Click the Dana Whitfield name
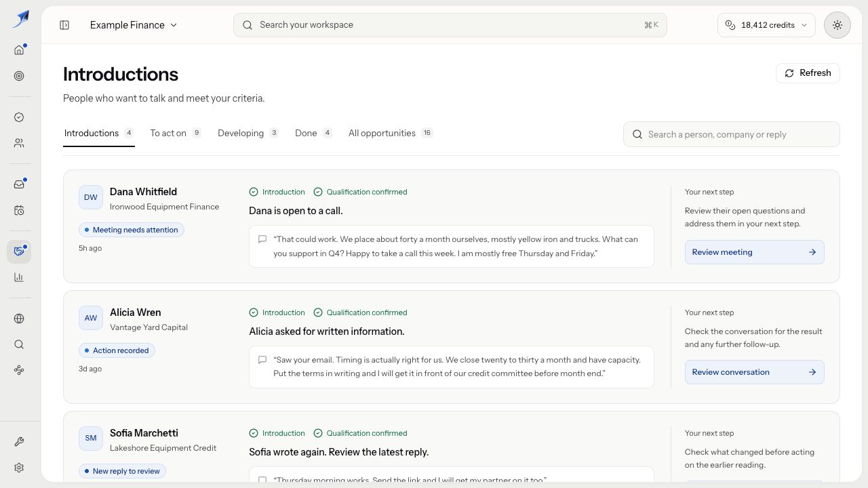This screenshot has height=488, width=868. coord(143,192)
